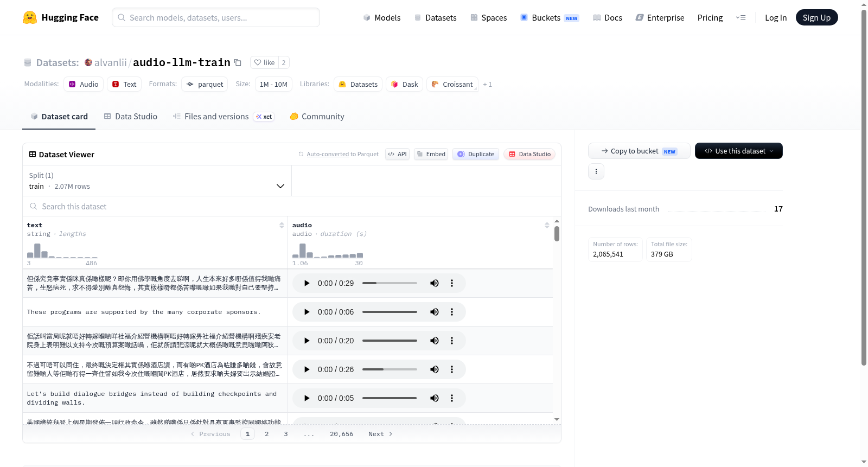This screenshot has width=868, height=467.
Task: Play the 0:06 audio clip
Action: pos(307,312)
